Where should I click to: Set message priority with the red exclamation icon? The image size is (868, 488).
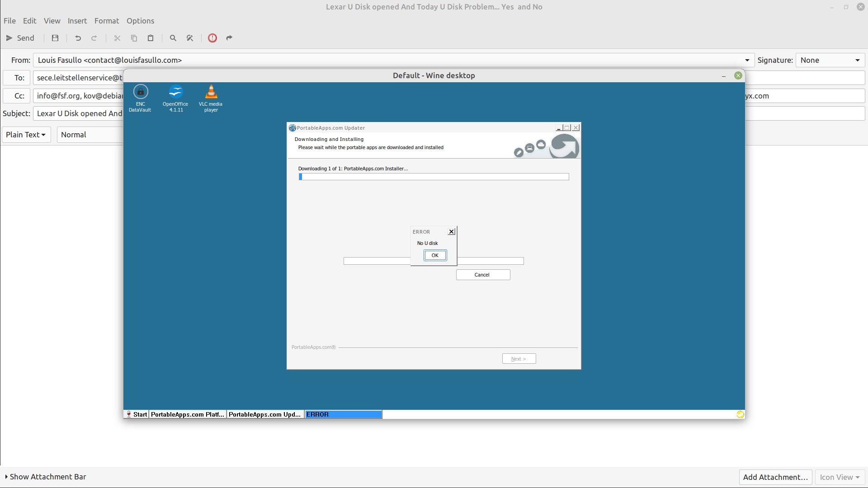[x=212, y=38]
